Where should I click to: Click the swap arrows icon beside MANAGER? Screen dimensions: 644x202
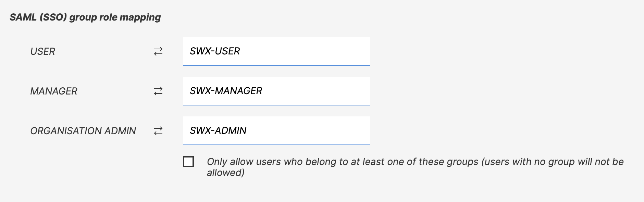click(x=158, y=91)
